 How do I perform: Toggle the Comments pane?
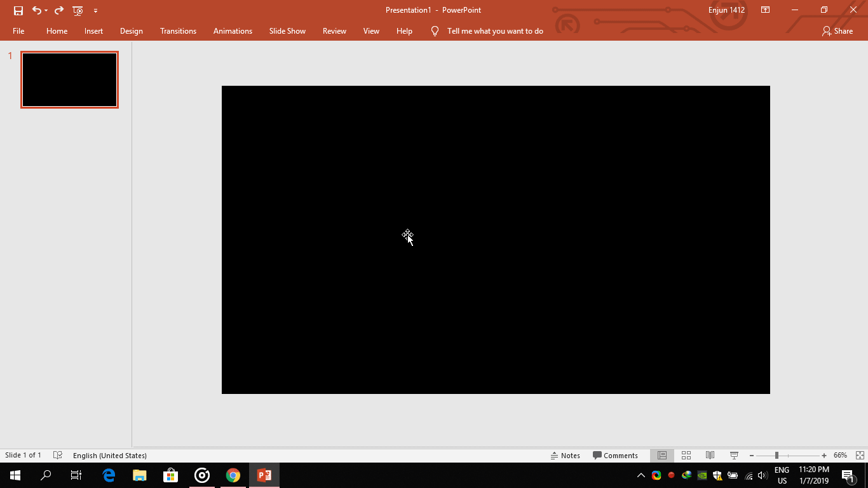click(615, 456)
